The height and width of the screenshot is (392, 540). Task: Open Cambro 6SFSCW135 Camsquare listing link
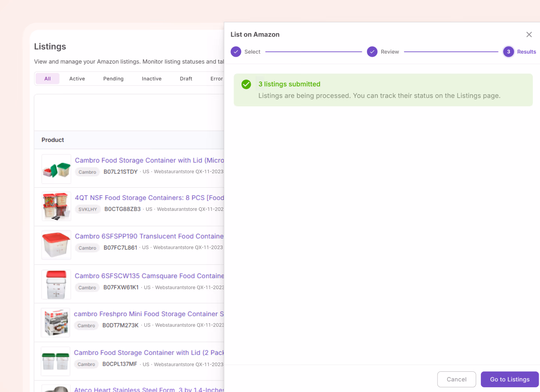coord(149,276)
